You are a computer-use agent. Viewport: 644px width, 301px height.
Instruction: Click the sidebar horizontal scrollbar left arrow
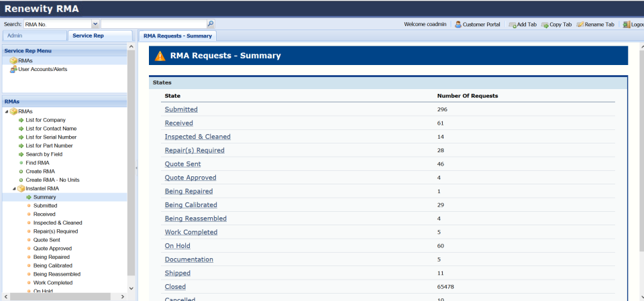click(x=7, y=296)
